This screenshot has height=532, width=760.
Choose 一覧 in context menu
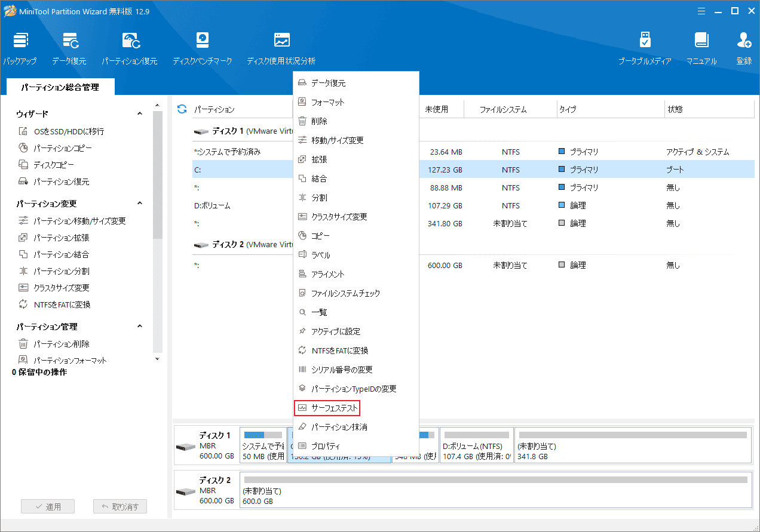[x=356, y=312]
